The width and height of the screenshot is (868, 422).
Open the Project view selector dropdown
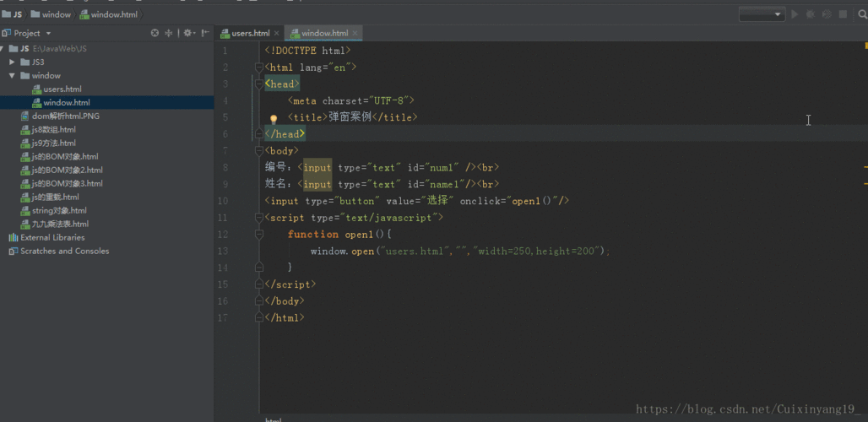(48, 34)
